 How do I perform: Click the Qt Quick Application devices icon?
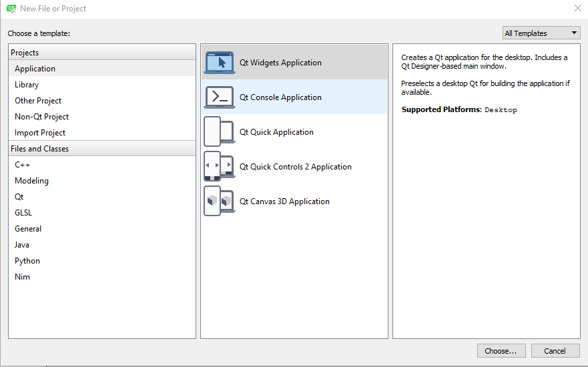(x=220, y=131)
